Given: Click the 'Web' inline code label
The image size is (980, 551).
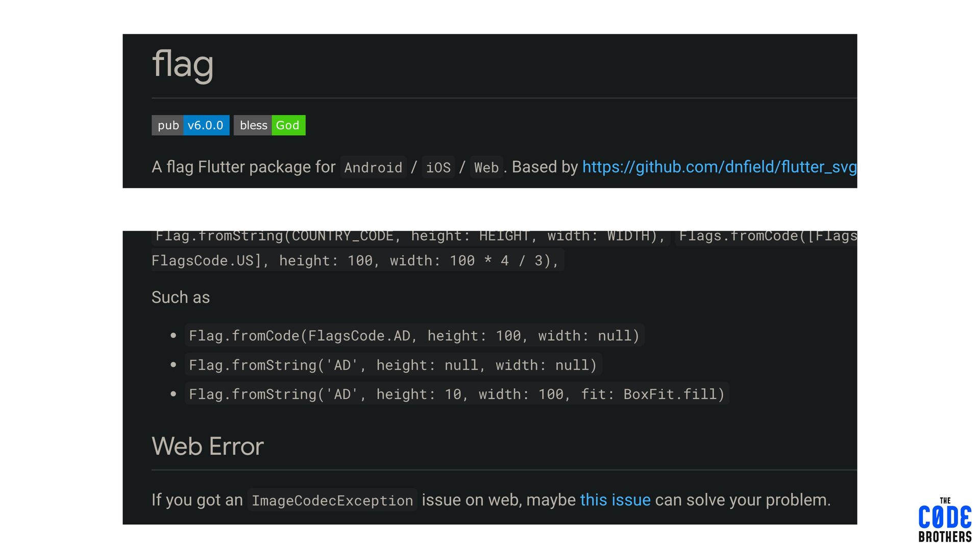Looking at the screenshot, I should [x=486, y=167].
